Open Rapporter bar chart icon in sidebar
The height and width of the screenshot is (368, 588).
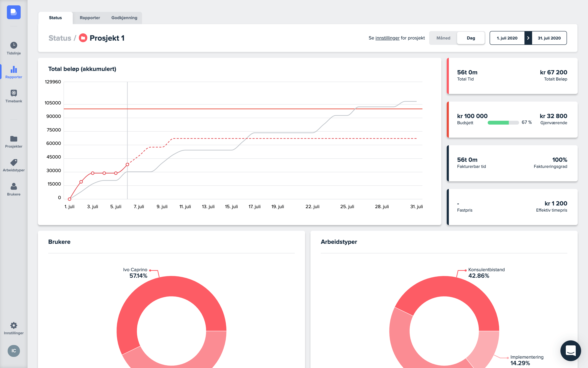pos(14,69)
